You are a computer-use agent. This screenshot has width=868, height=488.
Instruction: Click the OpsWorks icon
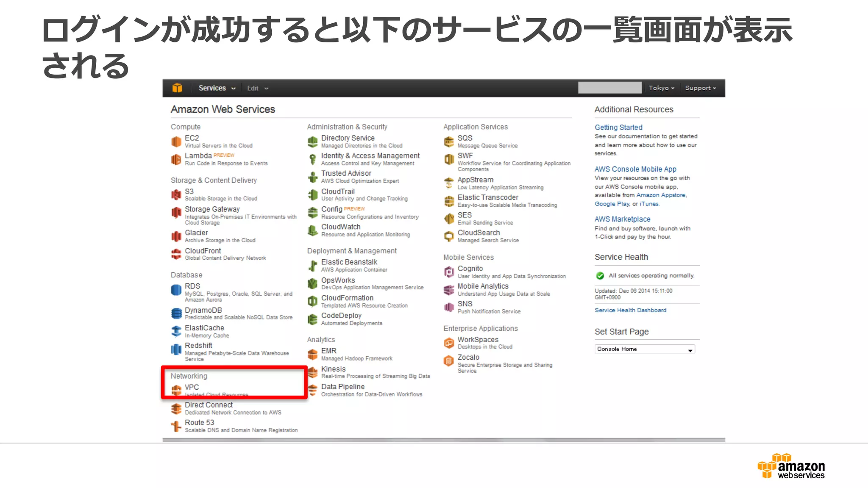(313, 284)
